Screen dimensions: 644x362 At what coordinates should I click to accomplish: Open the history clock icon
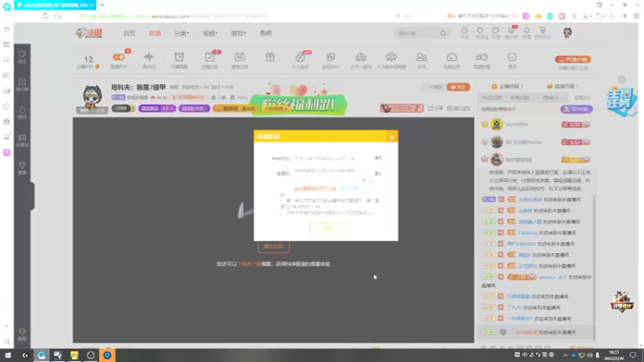click(464, 32)
